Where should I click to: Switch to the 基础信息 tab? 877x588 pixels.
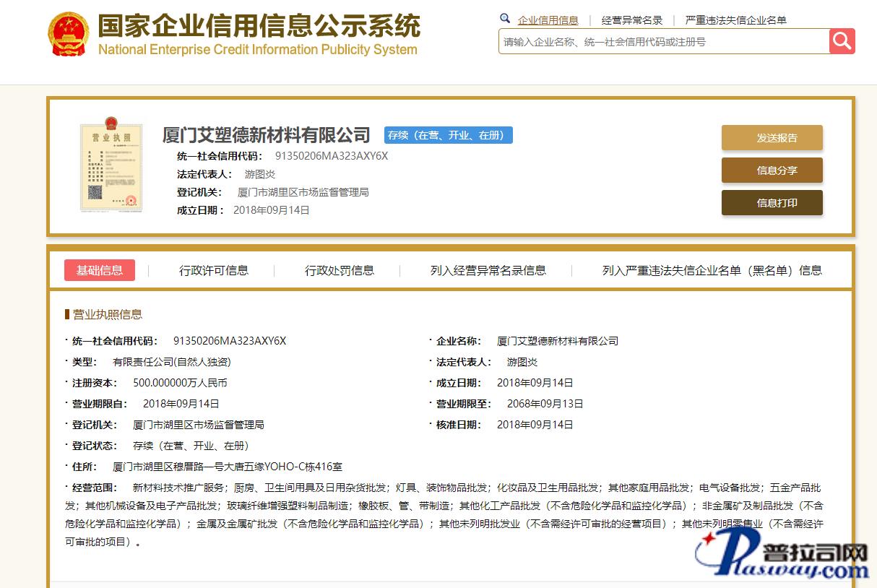pyautogui.click(x=100, y=270)
